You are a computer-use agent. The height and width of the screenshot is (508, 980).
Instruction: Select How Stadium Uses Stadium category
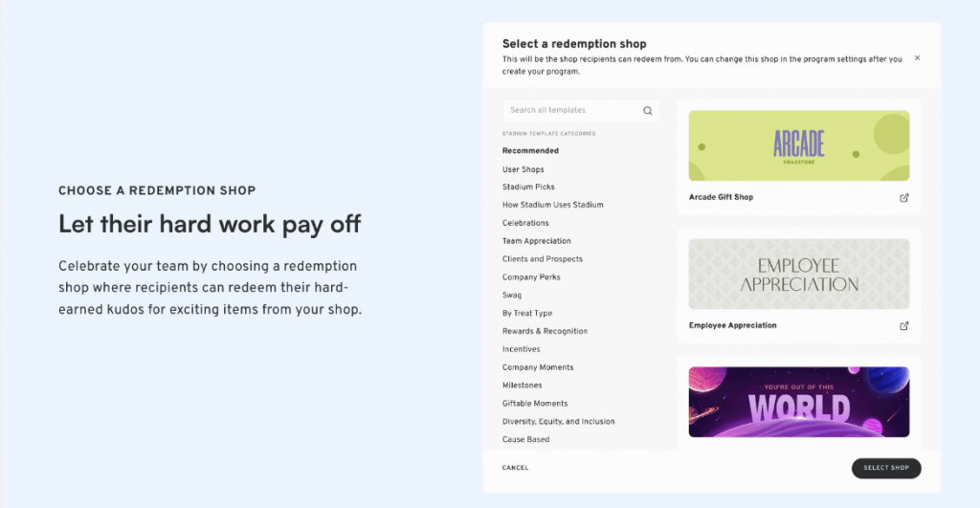(553, 205)
